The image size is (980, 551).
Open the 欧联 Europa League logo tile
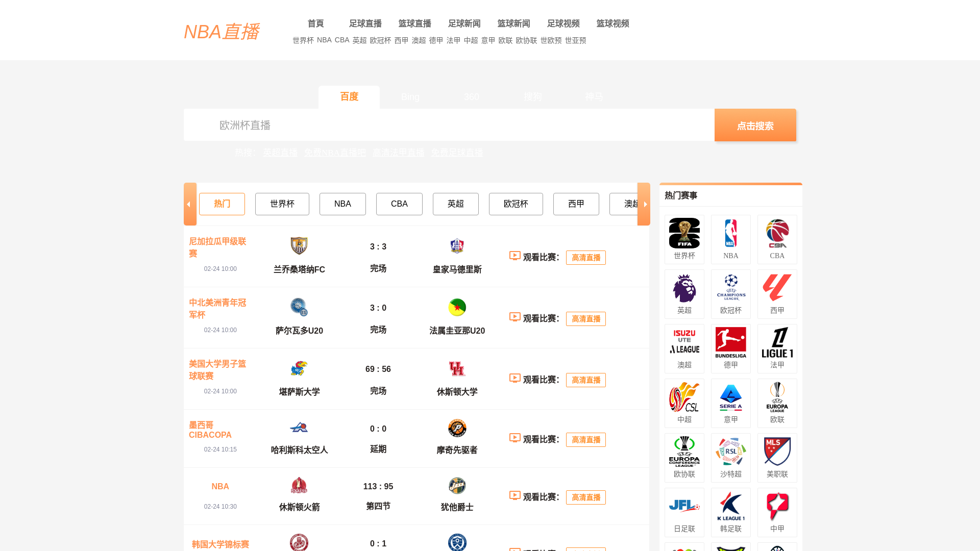[x=777, y=403]
